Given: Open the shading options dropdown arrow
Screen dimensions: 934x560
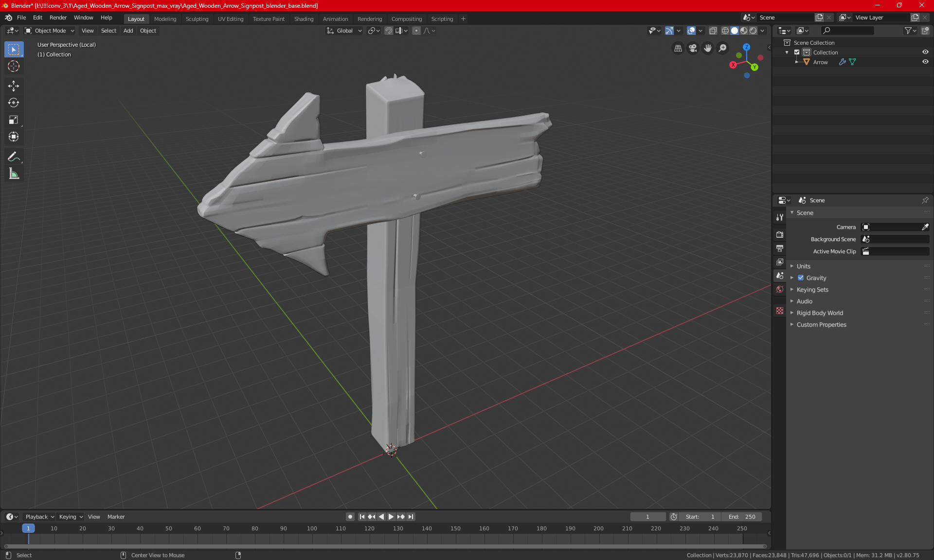Looking at the screenshot, I should (x=762, y=31).
